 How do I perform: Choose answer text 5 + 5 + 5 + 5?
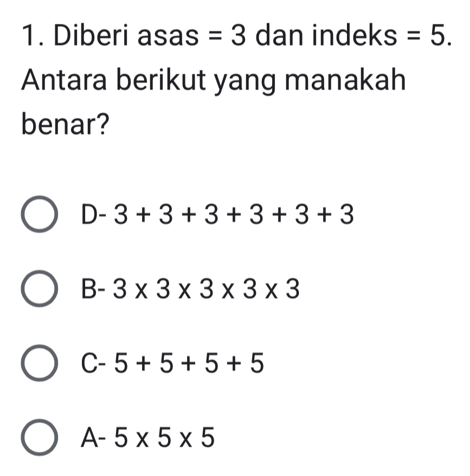click(x=189, y=363)
